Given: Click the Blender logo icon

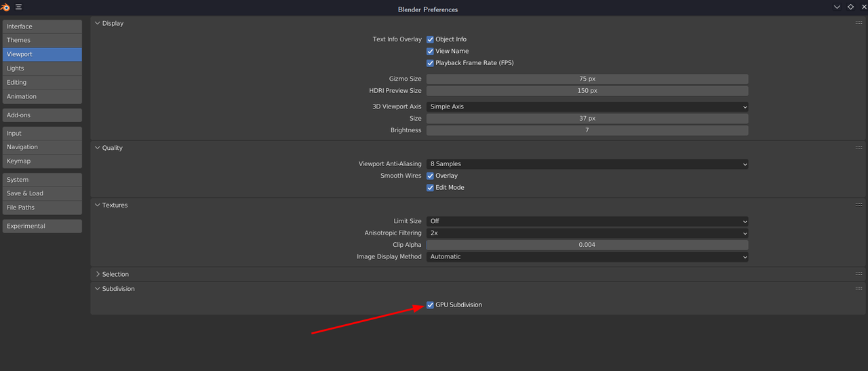Looking at the screenshot, I should (6, 7).
